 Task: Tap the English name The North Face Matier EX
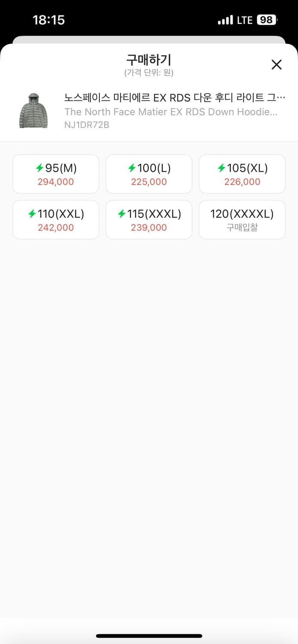point(172,112)
